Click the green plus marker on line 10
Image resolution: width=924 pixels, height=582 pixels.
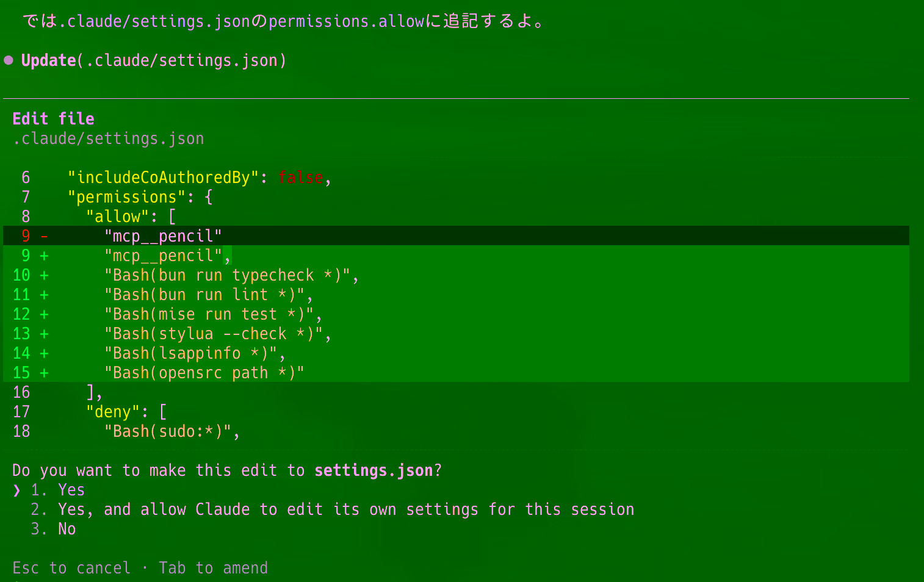pos(44,275)
